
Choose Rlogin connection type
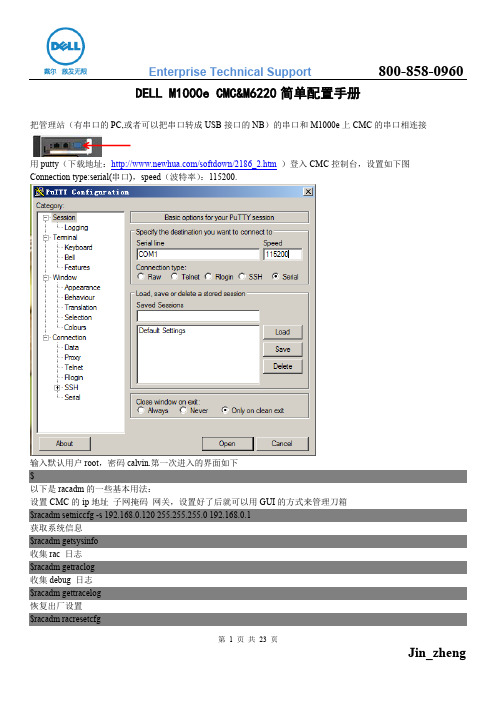219,277
